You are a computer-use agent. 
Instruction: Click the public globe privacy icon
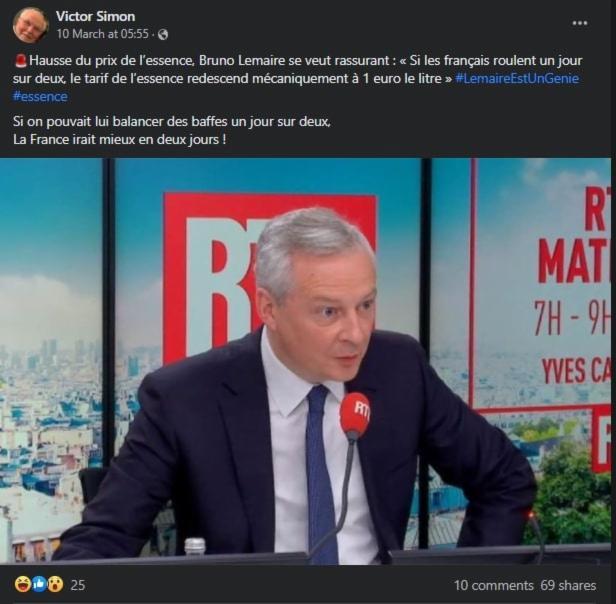(x=163, y=35)
